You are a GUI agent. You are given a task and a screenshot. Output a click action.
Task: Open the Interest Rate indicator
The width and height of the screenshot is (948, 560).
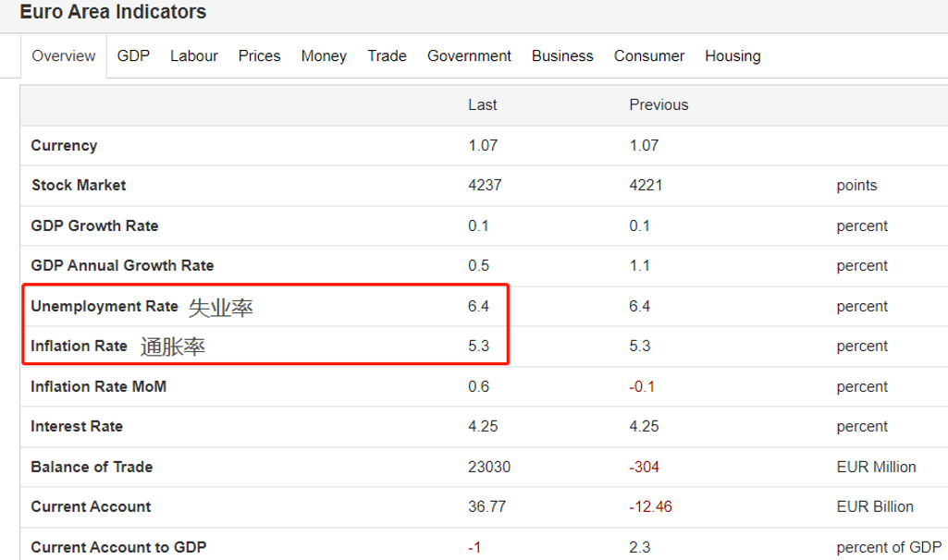tap(77, 427)
